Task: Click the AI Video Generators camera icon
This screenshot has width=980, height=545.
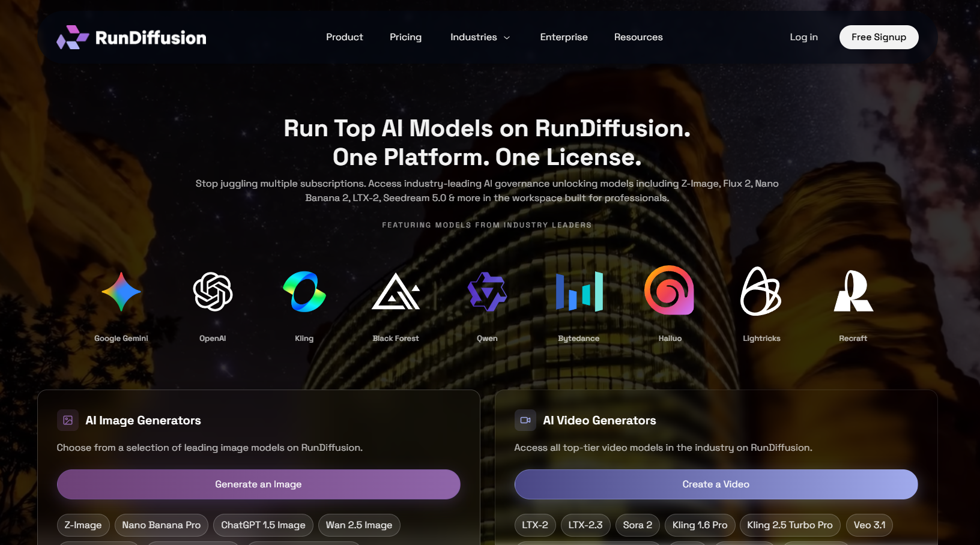Action: coord(525,420)
